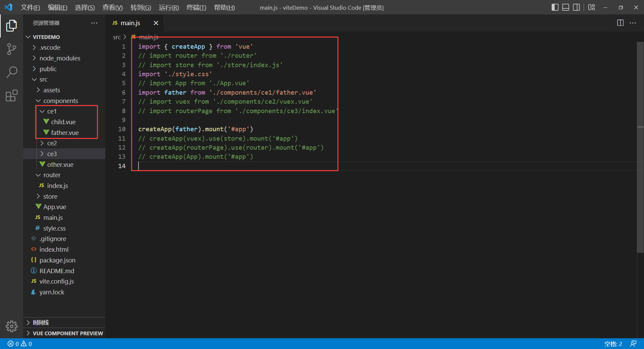Expand the assets folder
The height and width of the screenshot is (349, 644).
[64, 90]
